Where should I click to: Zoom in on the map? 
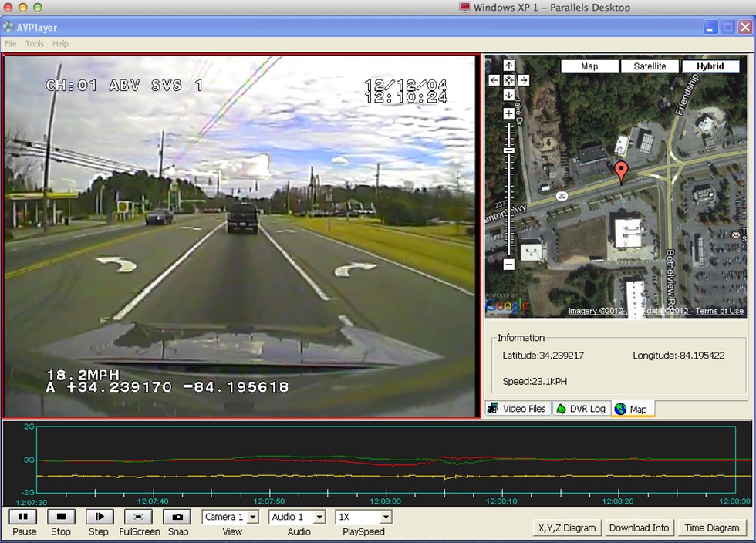pyautogui.click(x=509, y=114)
